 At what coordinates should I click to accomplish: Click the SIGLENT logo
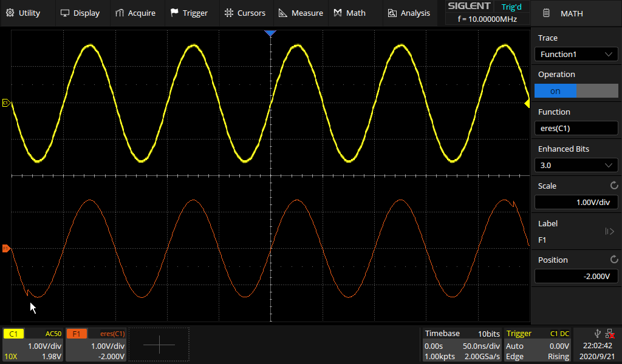pyautogui.click(x=469, y=6)
